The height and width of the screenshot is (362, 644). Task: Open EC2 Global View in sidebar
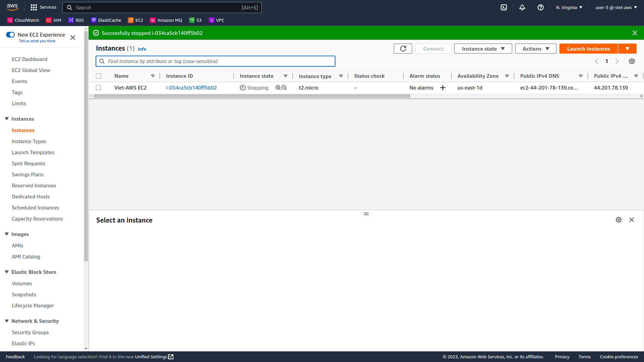31,70
